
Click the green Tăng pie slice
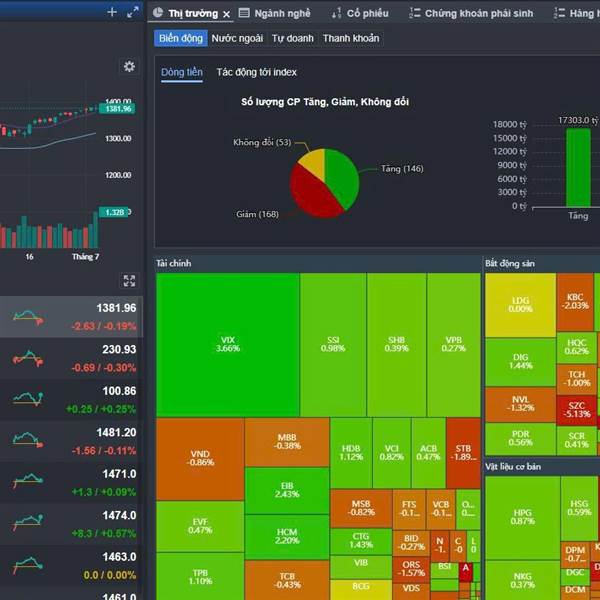(x=342, y=176)
